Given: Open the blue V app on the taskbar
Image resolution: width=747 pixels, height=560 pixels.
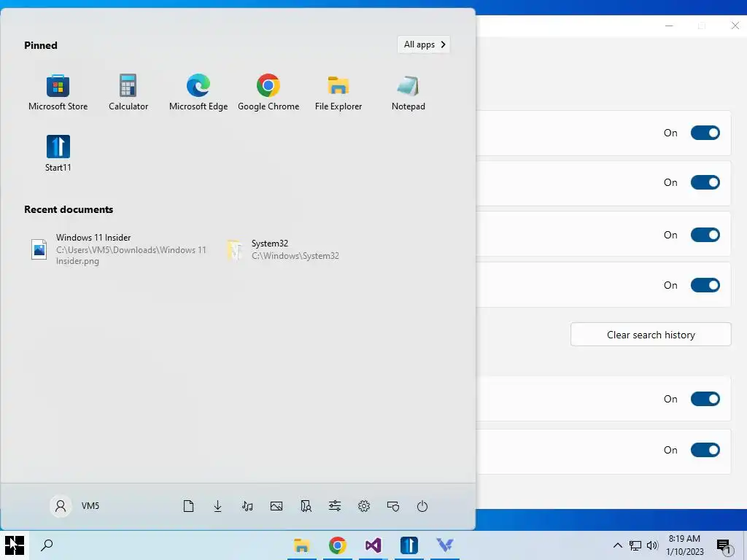Looking at the screenshot, I should click(x=444, y=545).
